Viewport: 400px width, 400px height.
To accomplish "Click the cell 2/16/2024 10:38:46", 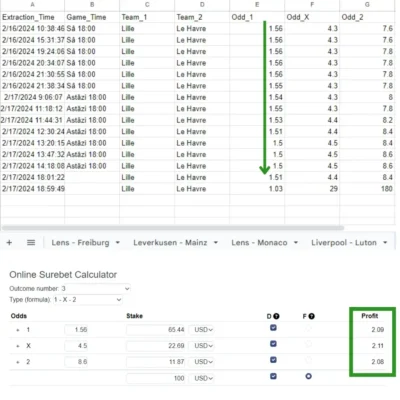I will pos(32,28).
